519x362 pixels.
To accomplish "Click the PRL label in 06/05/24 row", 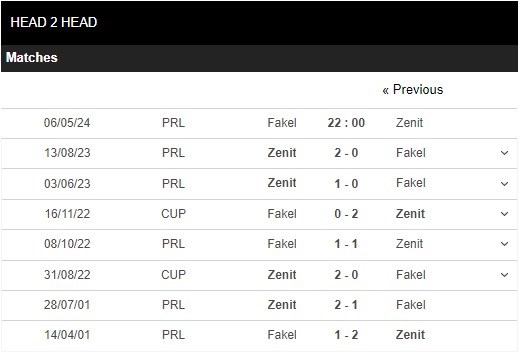I will click(x=173, y=123).
